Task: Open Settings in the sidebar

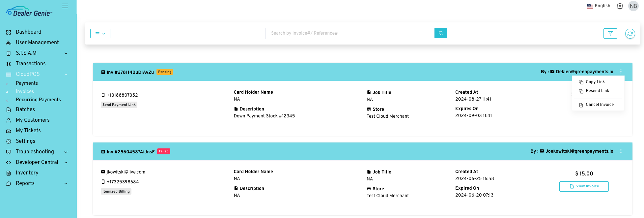Action: (25, 141)
